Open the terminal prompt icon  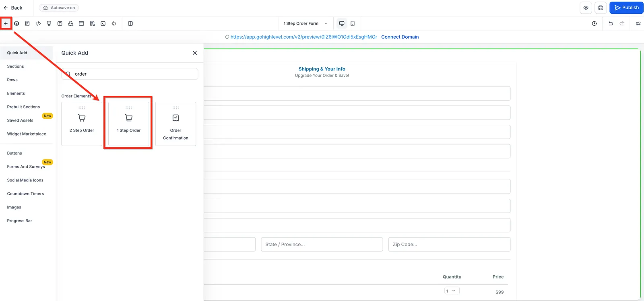[x=103, y=23]
